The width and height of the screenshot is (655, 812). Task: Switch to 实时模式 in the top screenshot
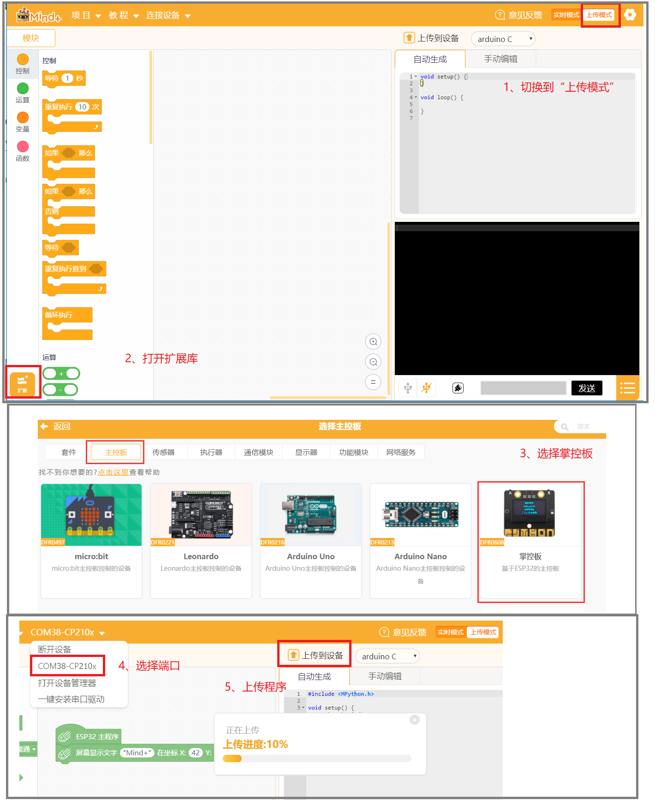pyautogui.click(x=566, y=15)
